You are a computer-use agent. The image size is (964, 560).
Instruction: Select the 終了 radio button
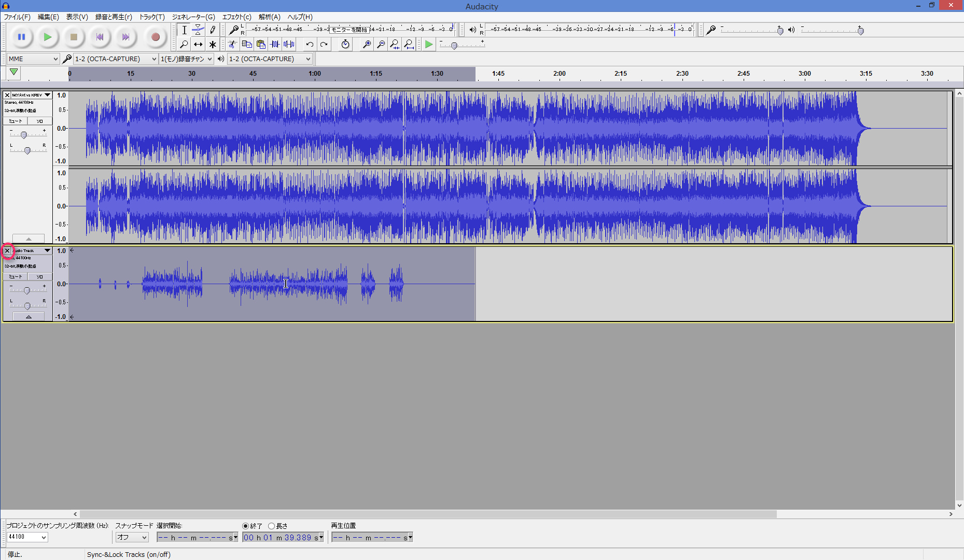pos(246,526)
